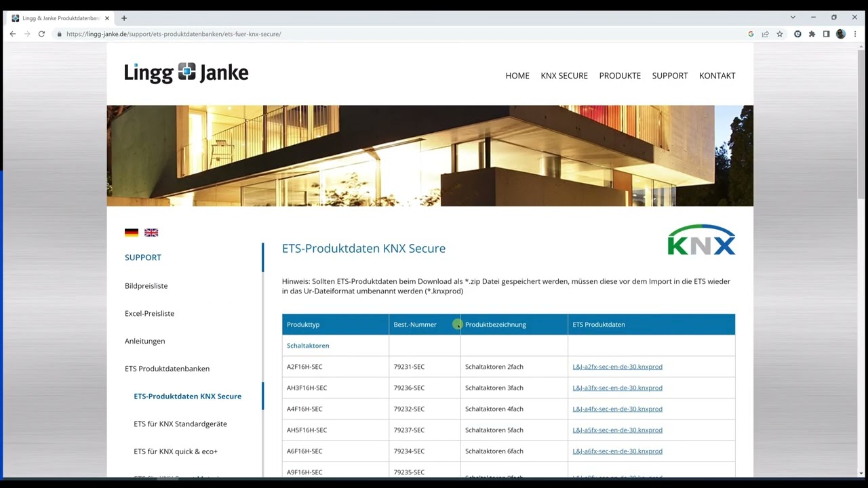Screen dimensions: 868x488
Task: Open HOME in top navigation
Action: click(517, 76)
